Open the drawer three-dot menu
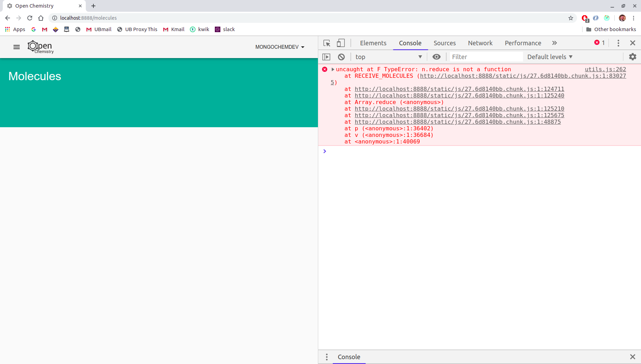The image size is (641, 364). (x=327, y=357)
